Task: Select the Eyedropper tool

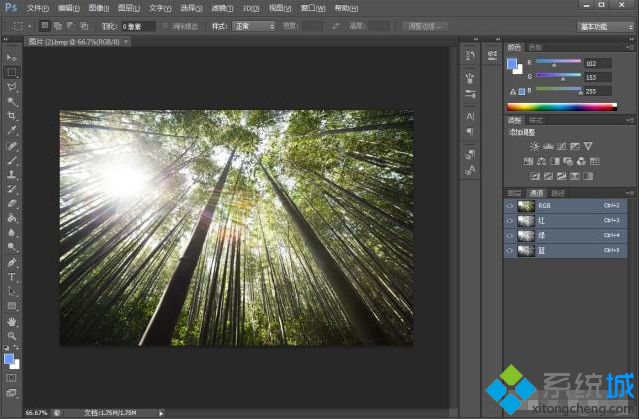Action: click(11, 130)
